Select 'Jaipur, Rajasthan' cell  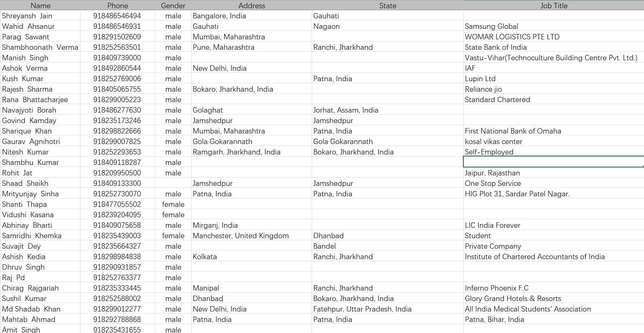pyautogui.click(x=554, y=173)
